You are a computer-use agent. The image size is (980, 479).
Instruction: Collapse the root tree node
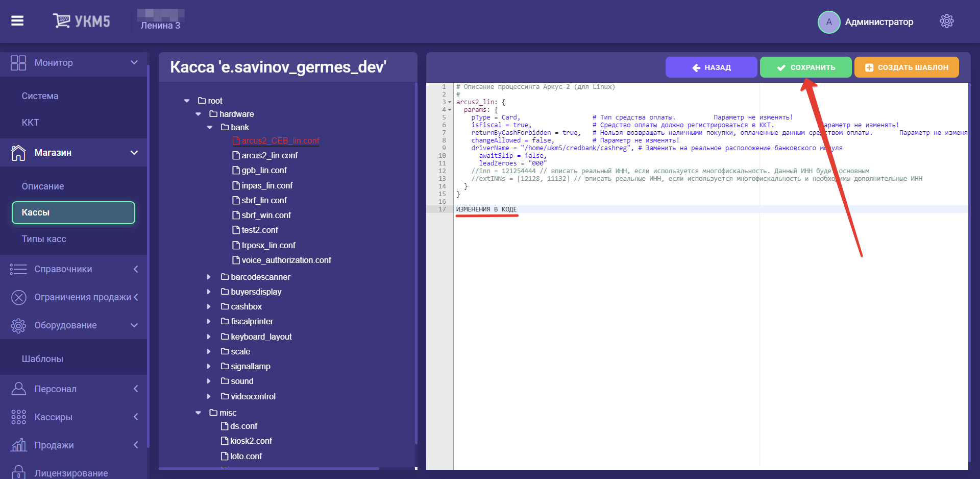point(187,101)
